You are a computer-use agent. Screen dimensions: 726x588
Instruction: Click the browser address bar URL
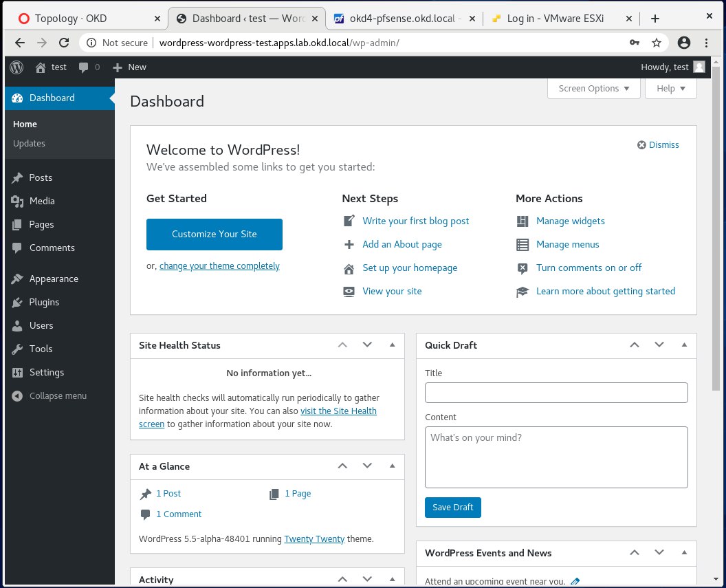pyautogui.click(x=278, y=43)
